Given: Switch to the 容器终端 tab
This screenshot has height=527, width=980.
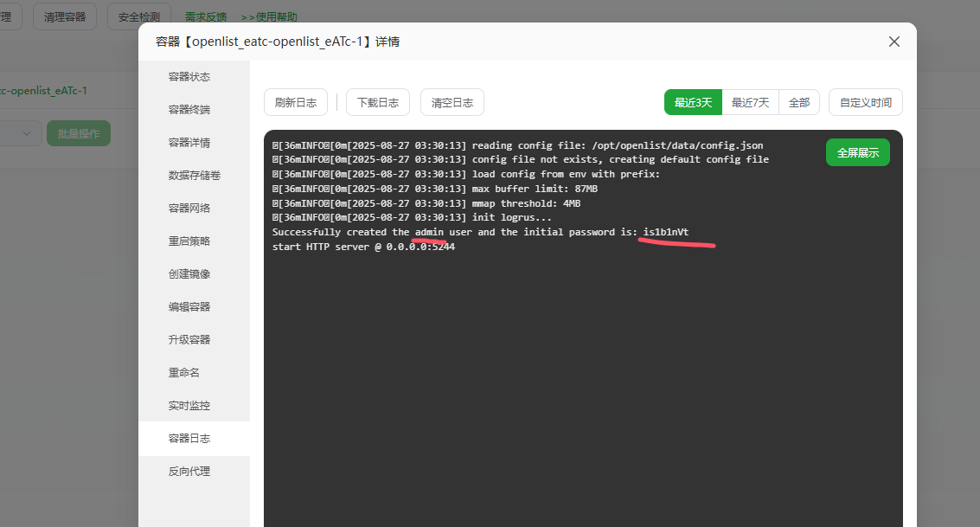Looking at the screenshot, I should click(x=189, y=110).
